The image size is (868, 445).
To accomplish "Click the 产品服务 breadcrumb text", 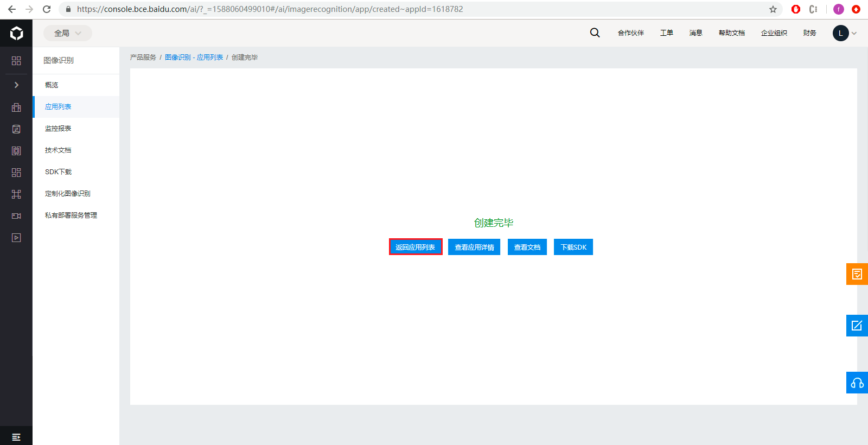I will (x=143, y=58).
